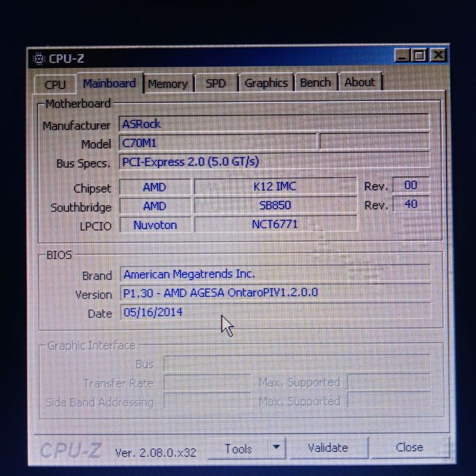Viewport: 476px width, 476px height.
Task: Click Max. Supported field beside Side Band Addressing
Action: point(389,401)
